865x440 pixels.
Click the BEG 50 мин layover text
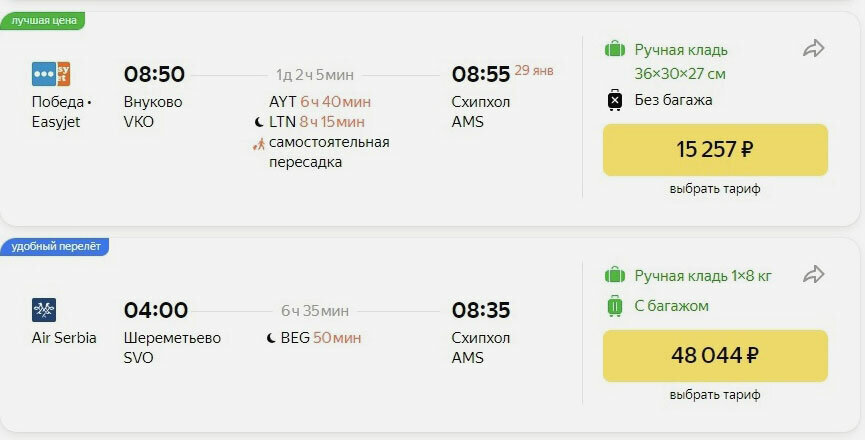pos(321,337)
